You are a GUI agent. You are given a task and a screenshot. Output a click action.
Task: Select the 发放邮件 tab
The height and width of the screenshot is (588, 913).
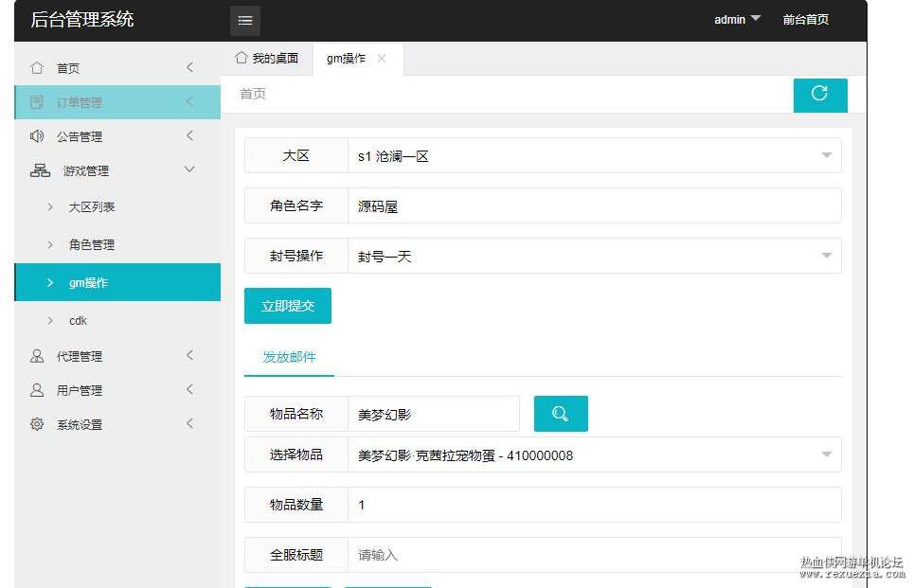point(289,357)
